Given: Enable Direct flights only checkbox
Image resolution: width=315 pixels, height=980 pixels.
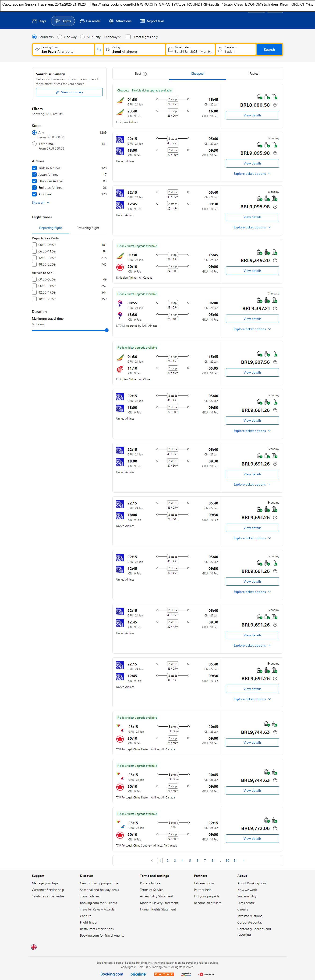Looking at the screenshot, I should (x=128, y=37).
